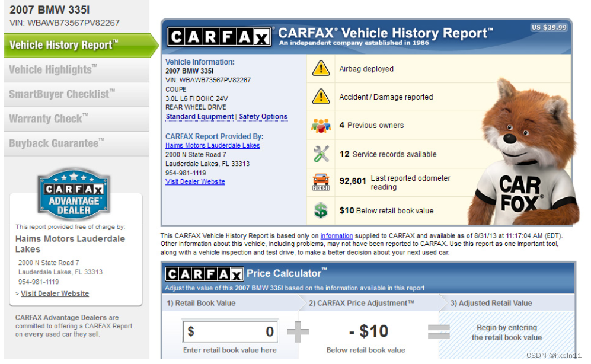The width and height of the screenshot is (591, 364).
Task: Open the information link in the disclaimer
Action: (337, 236)
